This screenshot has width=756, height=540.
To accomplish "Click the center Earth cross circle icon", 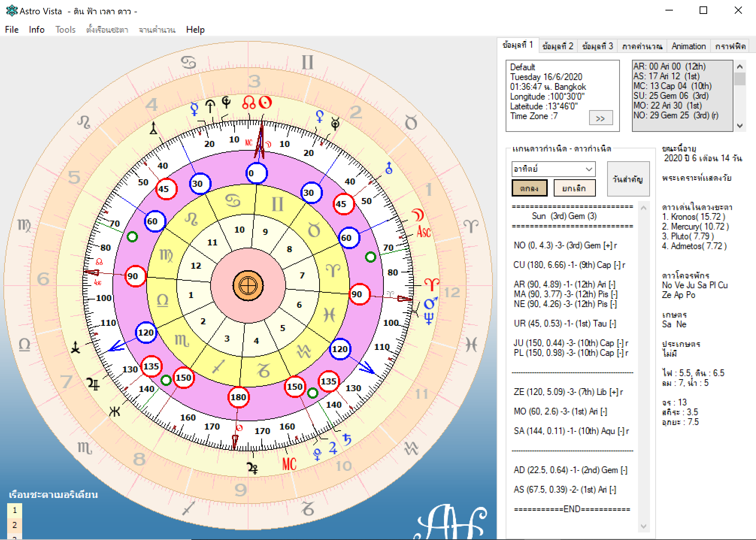I will pyautogui.click(x=248, y=286).
